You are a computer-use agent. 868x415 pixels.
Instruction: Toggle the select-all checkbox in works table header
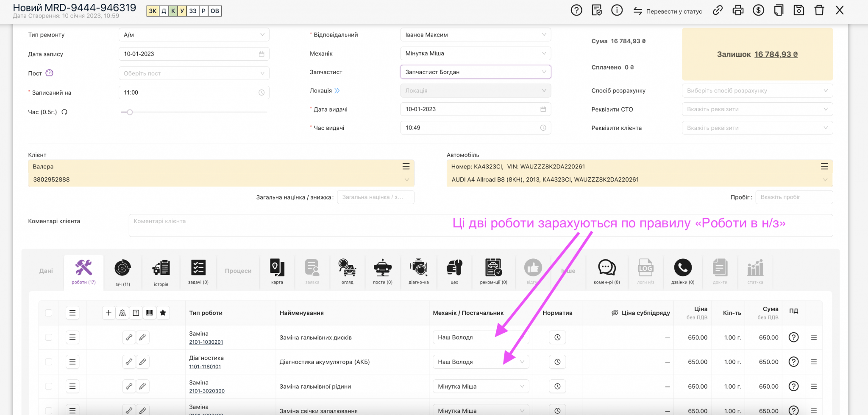click(49, 313)
